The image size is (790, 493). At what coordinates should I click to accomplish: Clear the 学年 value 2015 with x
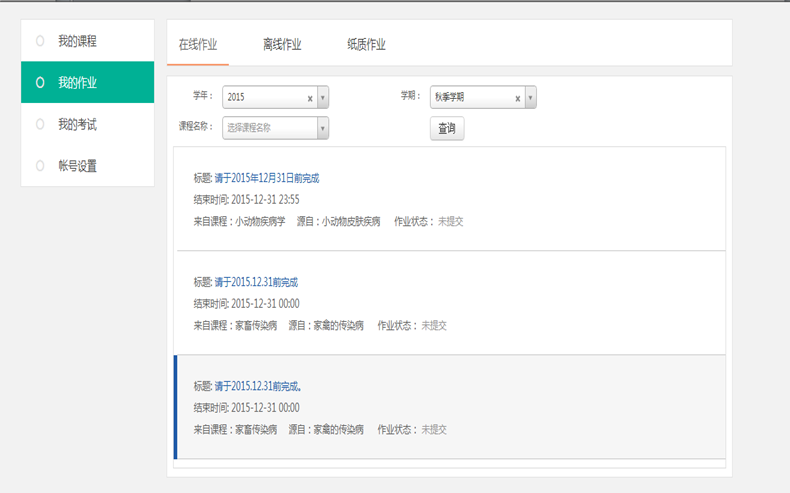(310, 99)
